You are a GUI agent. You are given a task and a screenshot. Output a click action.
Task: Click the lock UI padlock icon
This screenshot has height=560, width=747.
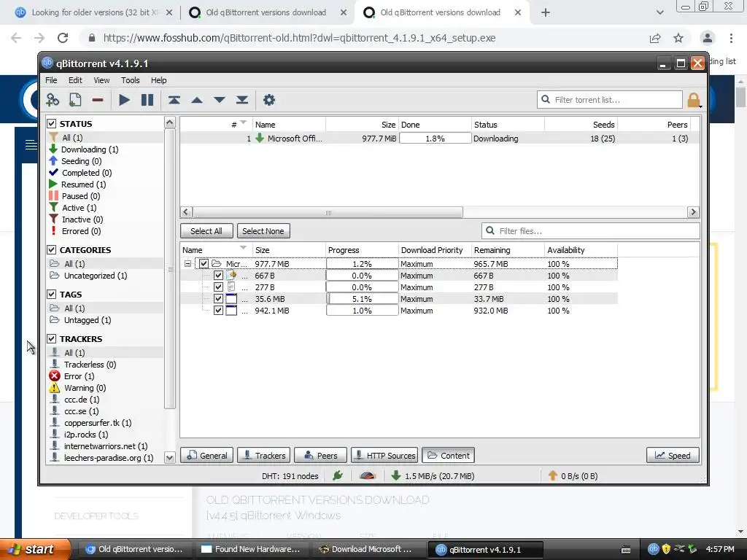pyautogui.click(x=694, y=100)
